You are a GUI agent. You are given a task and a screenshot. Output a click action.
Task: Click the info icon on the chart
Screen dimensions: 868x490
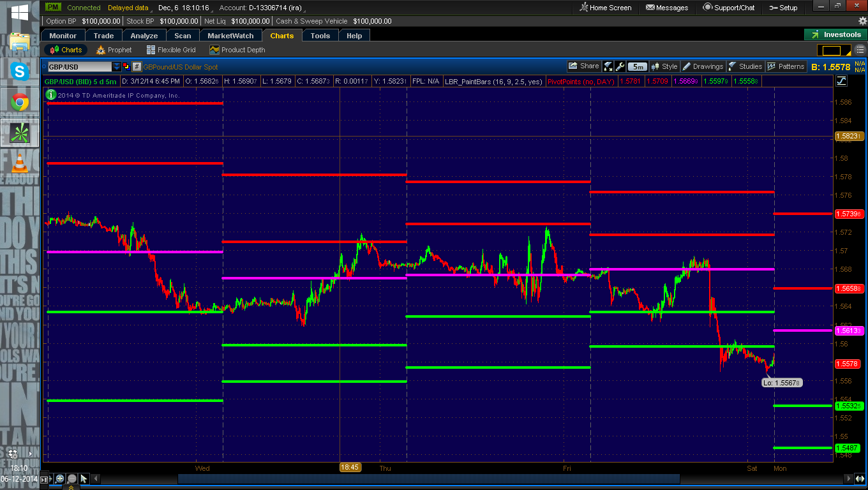(50, 94)
